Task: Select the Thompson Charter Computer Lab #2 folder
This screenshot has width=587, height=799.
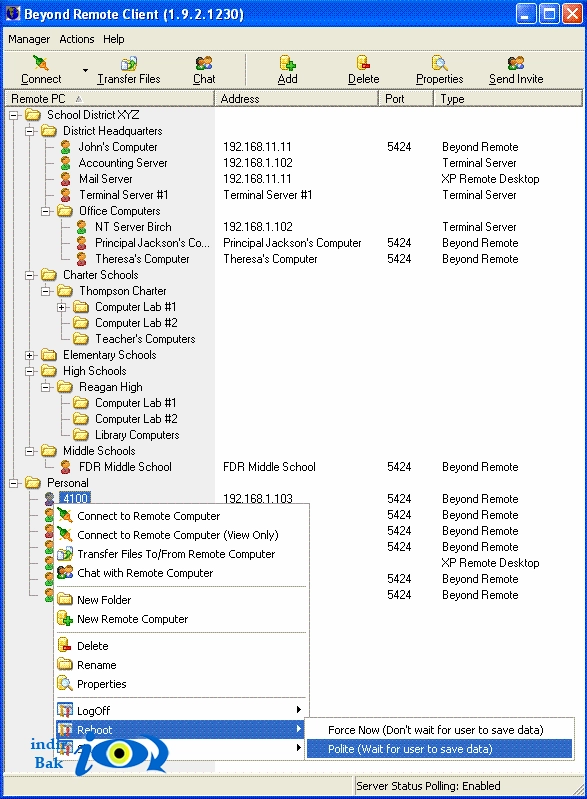Action: pyautogui.click(x=136, y=323)
